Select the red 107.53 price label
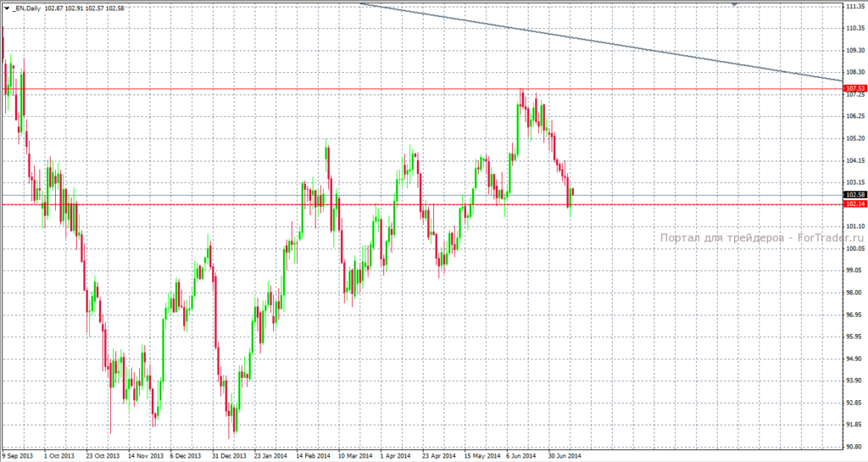 tap(855, 88)
